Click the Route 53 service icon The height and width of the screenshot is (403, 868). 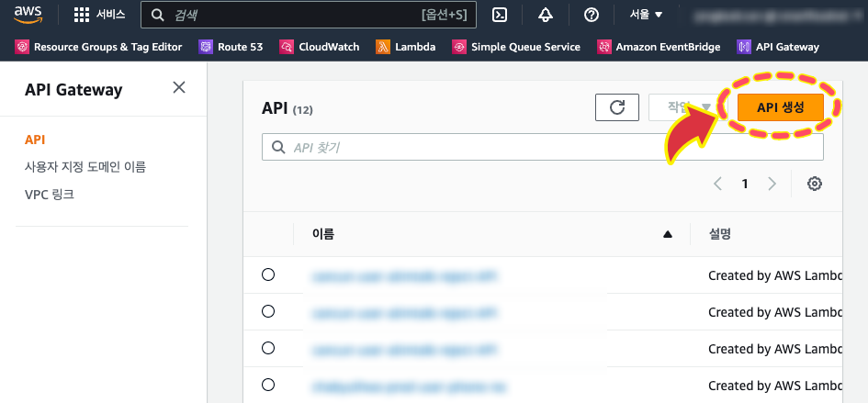pyautogui.click(x=206, y=47)
